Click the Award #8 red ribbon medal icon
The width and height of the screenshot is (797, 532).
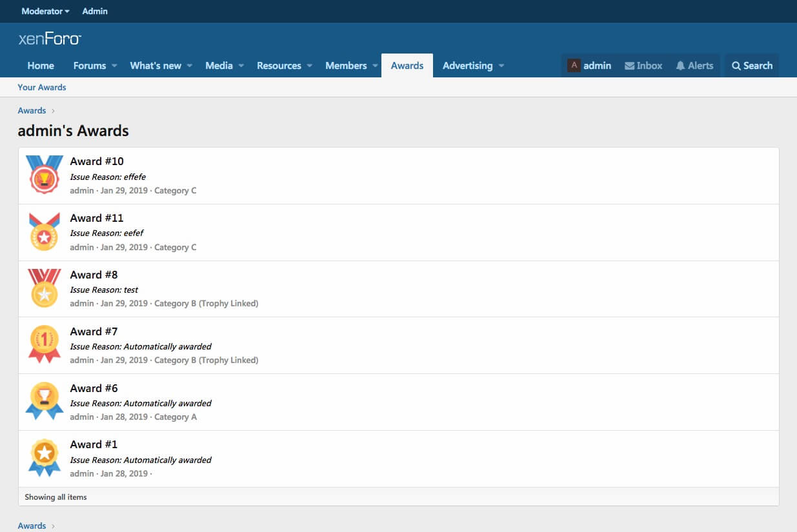pos(45,288)
